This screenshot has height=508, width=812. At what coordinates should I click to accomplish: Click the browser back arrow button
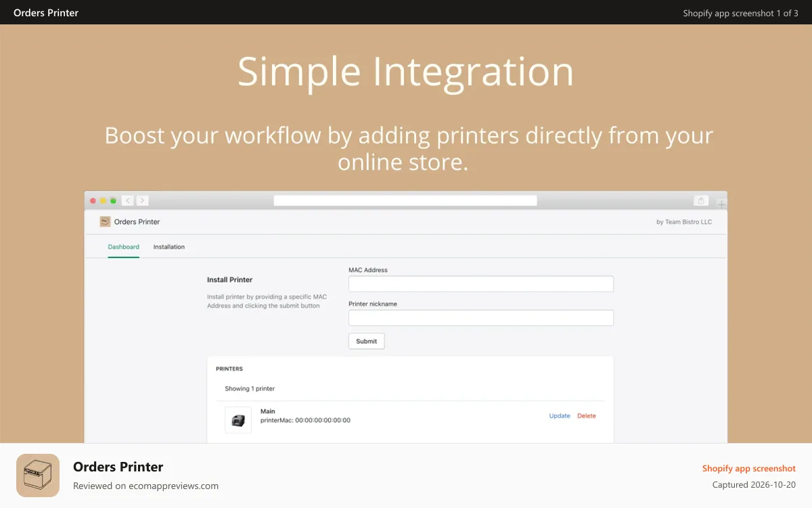(127, 200)
